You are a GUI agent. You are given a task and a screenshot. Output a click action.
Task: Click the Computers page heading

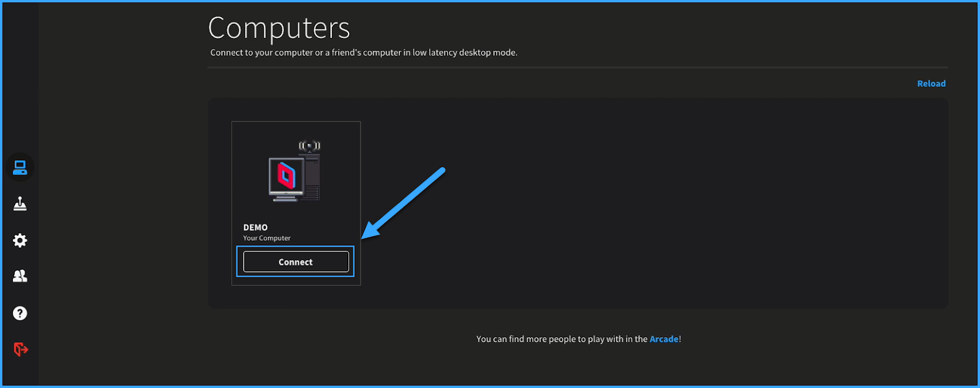pyautogui.click(x=279, y=28)
